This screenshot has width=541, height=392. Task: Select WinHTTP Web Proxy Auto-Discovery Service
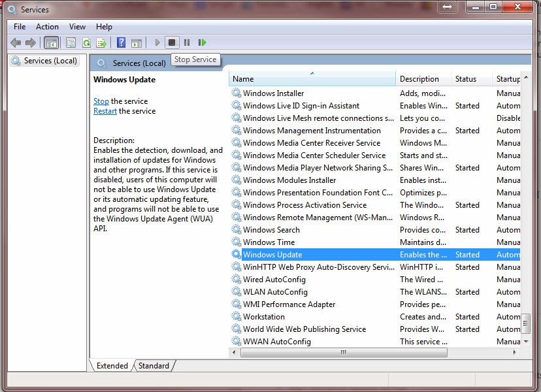coord(375,267)
